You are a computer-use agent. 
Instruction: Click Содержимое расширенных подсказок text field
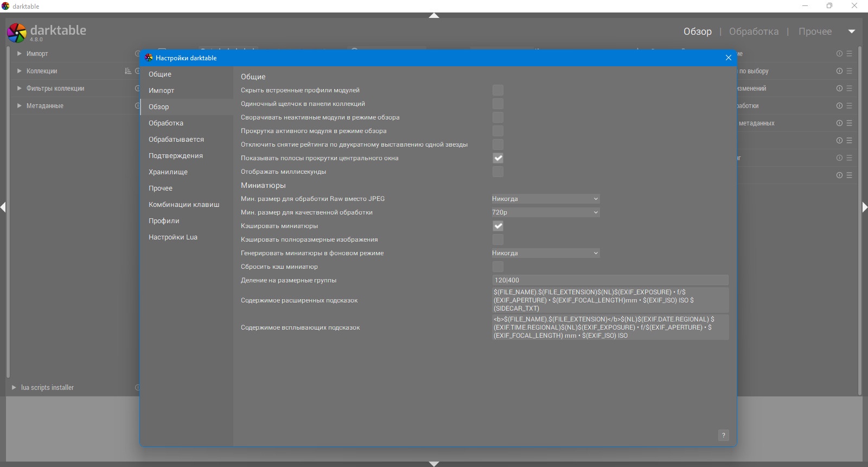pos(610,300)
